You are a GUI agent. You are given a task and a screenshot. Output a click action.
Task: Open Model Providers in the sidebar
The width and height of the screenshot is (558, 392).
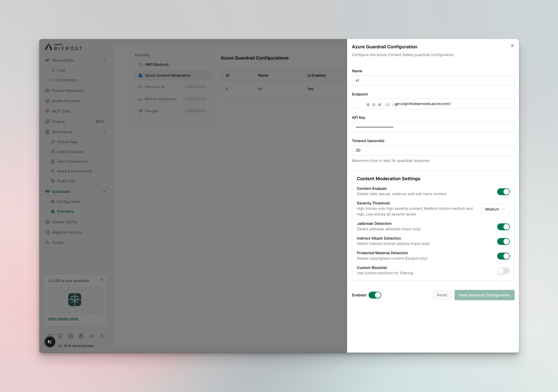pyautogui.click(x=66, y=101)
